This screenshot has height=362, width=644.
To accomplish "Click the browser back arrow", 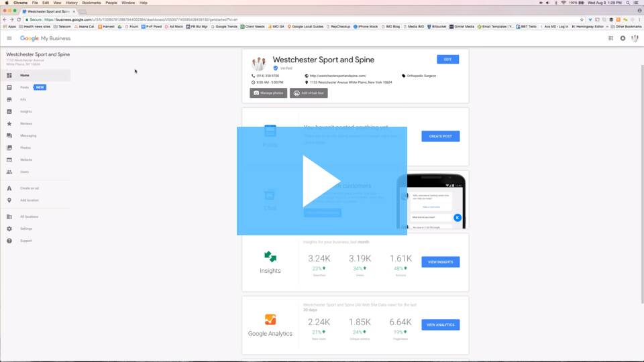I will [5, 19].
